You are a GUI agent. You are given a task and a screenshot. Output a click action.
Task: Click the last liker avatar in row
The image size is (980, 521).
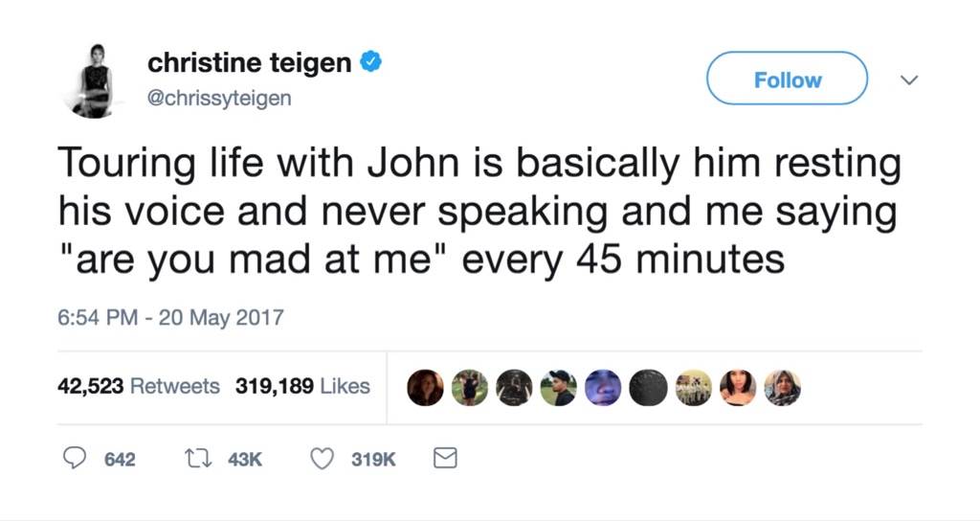pyautogui.click(x=783, y=388)
